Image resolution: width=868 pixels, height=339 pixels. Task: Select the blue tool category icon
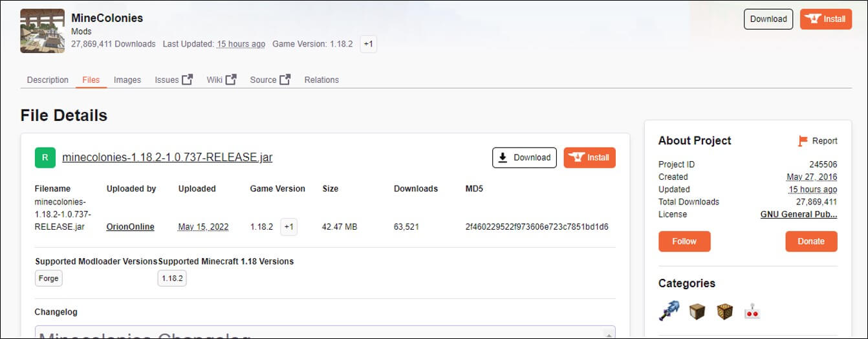coord(669,311)
